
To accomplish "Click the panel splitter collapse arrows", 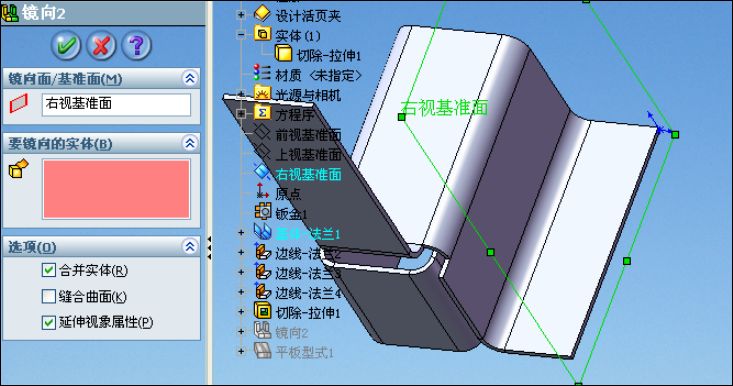I will (209, 248).
